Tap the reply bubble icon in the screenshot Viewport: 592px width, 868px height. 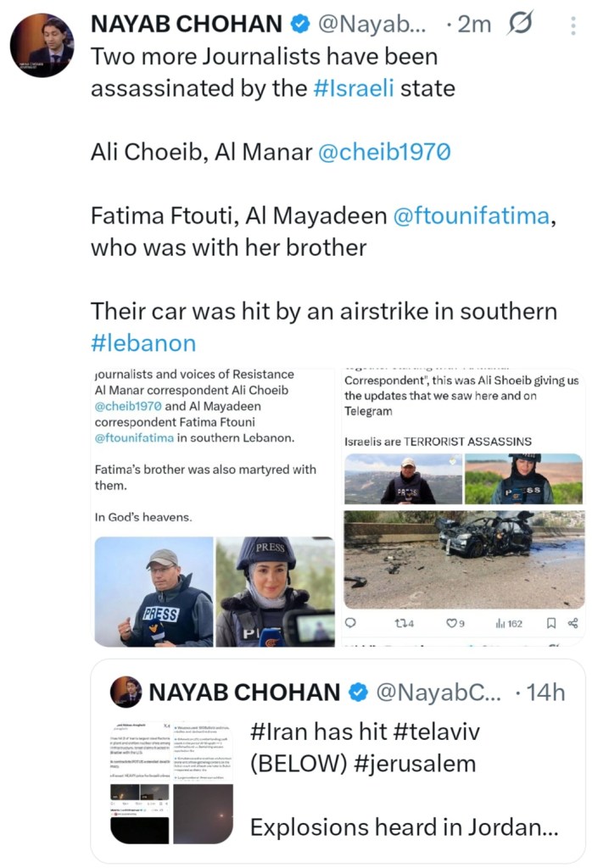(x=350, y=623)
